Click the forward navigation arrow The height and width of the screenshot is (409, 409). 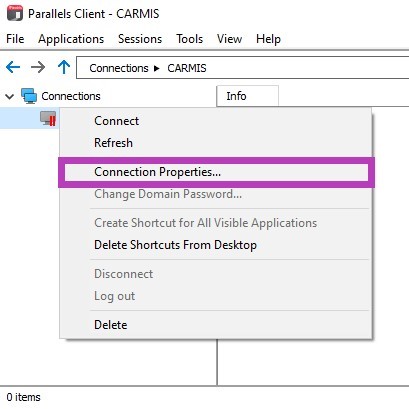click(x=38, y=67)
